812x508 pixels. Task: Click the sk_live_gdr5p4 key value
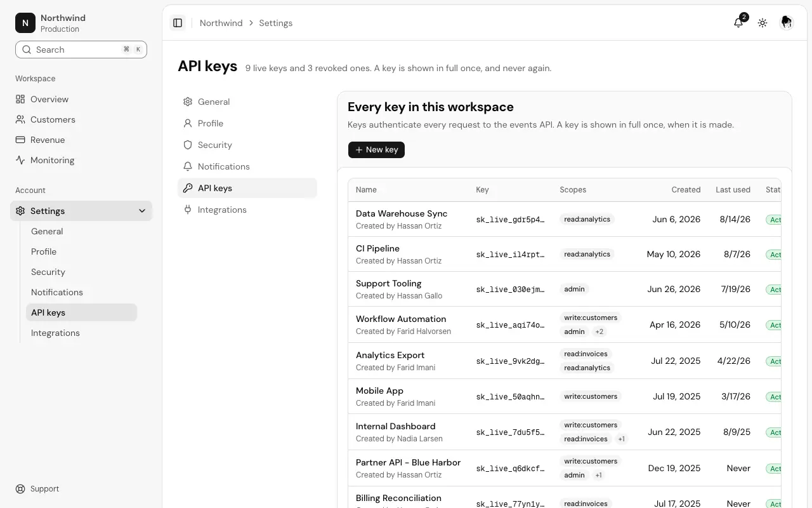point(510,220)
